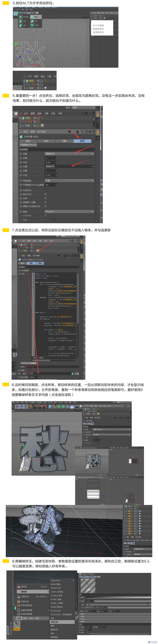Open the 圆角类型 dropdown showing 凸起
This screenshot has height=644, width=158.
pos(69,181)
